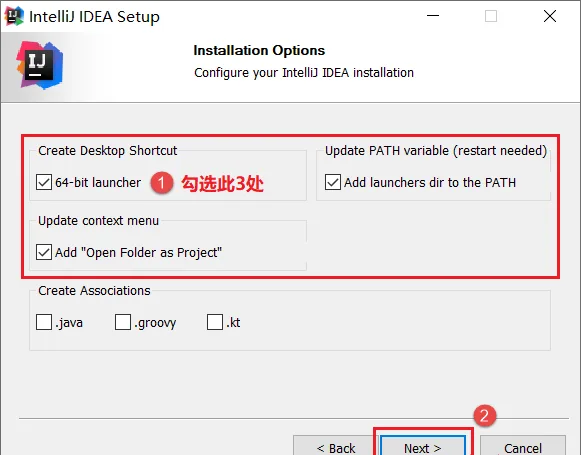
Task: Uncheck the 64-bit launcher checkbox
Action: [x=44, y=182]
